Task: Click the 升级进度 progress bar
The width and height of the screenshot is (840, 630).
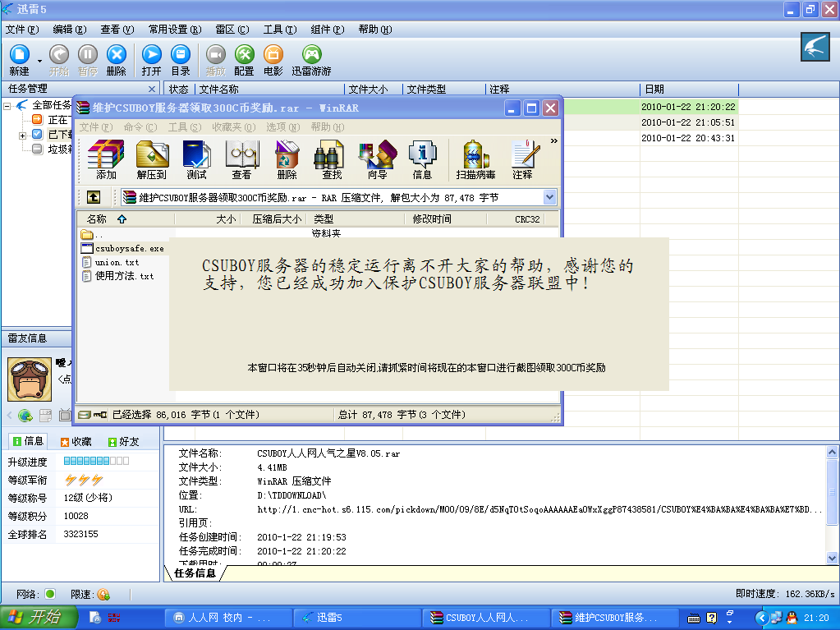Action: click(96, 461)
